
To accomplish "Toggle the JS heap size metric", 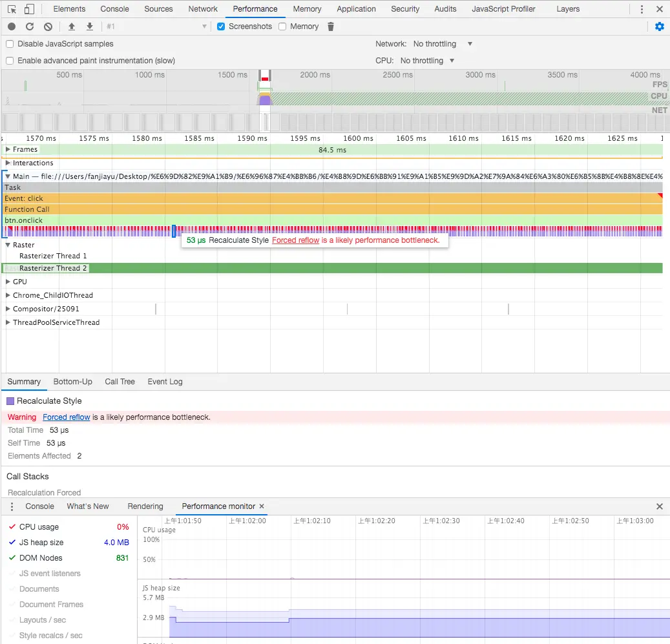I will [12, 543].
